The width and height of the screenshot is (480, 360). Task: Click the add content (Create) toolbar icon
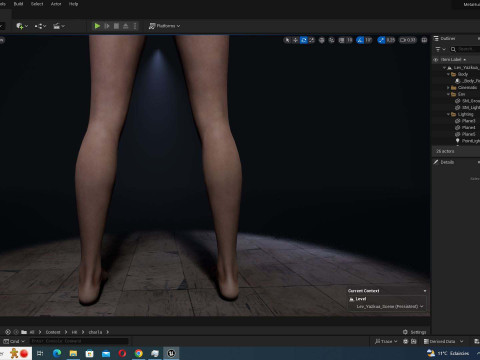point(22,26)
